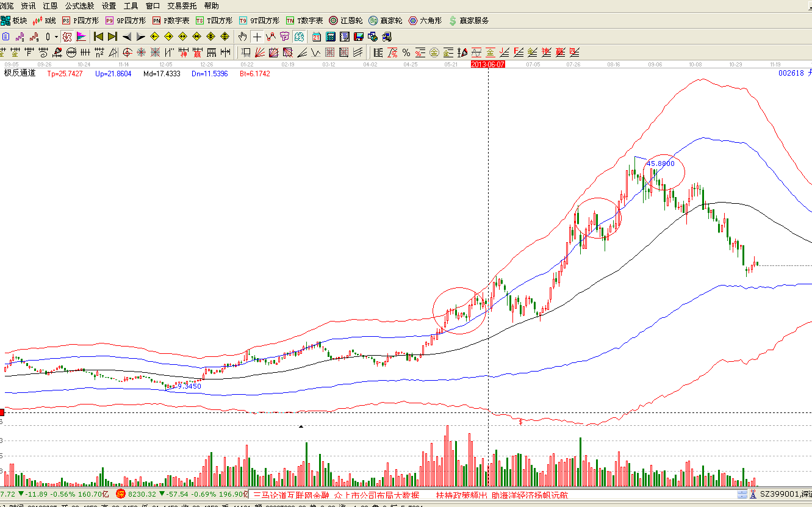Screen dimensions: 812x507
Task: Click the 板块 sector button
Action: click(x=15, y=21)
